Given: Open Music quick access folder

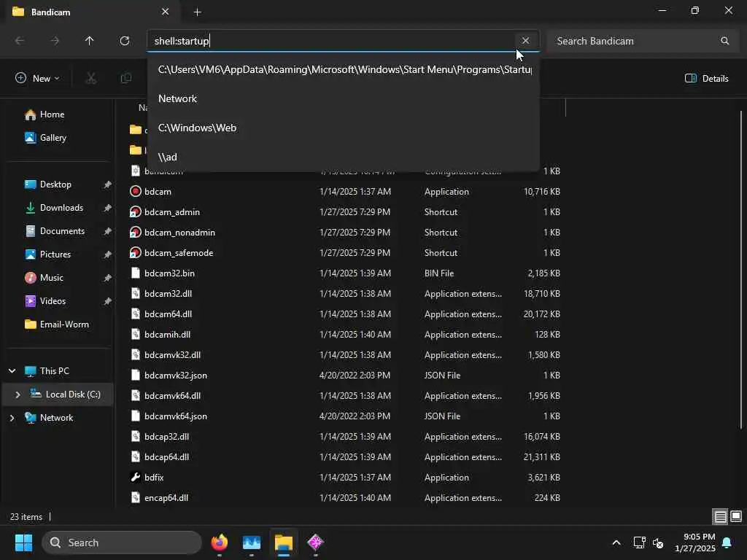Looking at the screenshot, I should (x=52, y=278).
